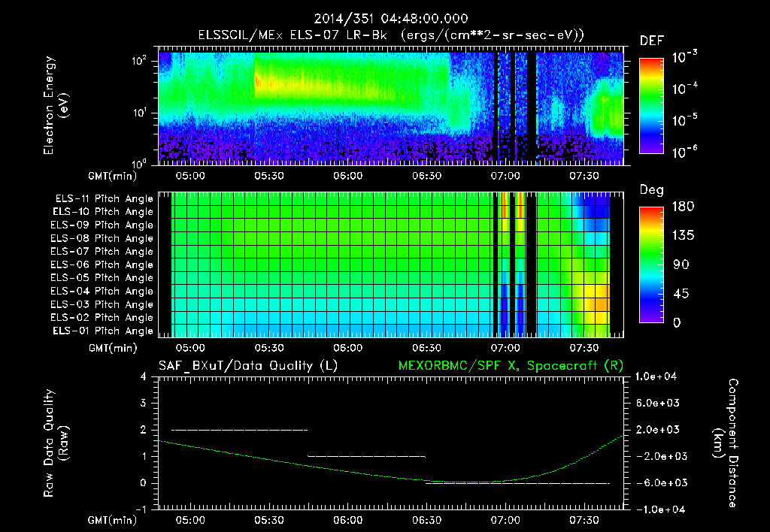Click the 10^-3 value on the DEF scale
The height and width of the screenshot is (532, 770).
pyautogui.click(x=685, y=57)
